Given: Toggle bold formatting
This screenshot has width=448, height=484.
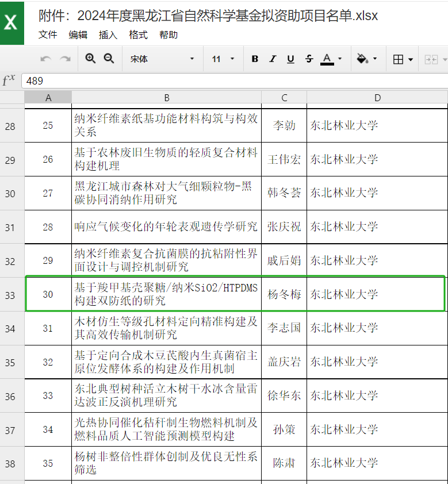Looking at the screenshot, I should 255,59.
